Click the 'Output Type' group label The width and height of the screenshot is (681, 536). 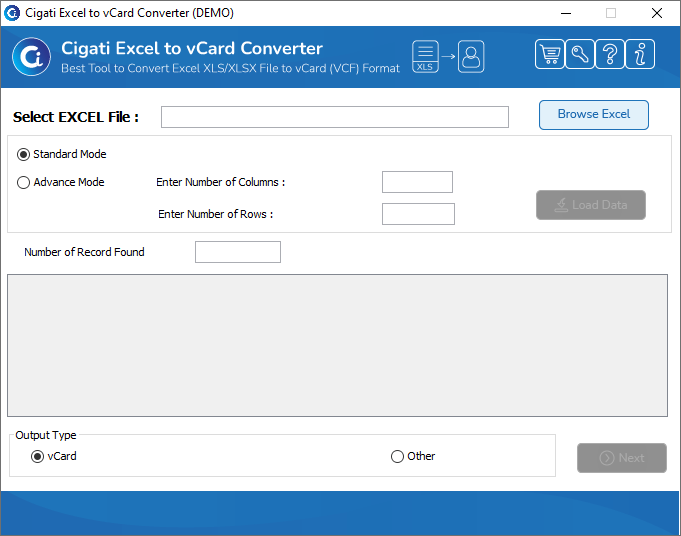(x=46, y=435)
